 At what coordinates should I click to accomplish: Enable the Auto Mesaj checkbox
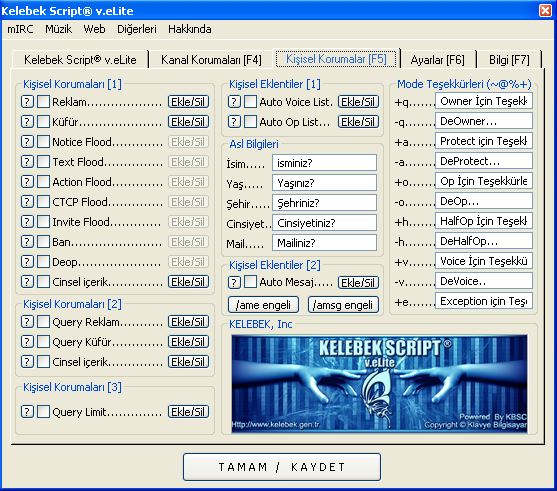250,282
